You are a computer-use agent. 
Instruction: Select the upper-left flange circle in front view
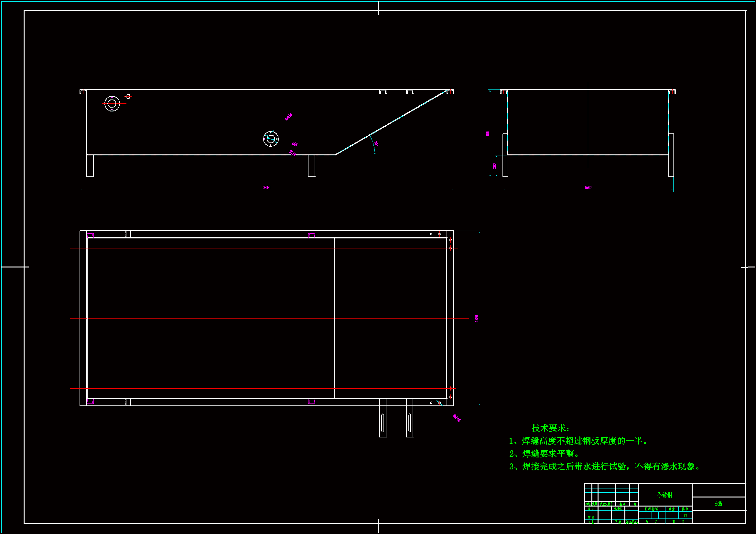[112, 104]
